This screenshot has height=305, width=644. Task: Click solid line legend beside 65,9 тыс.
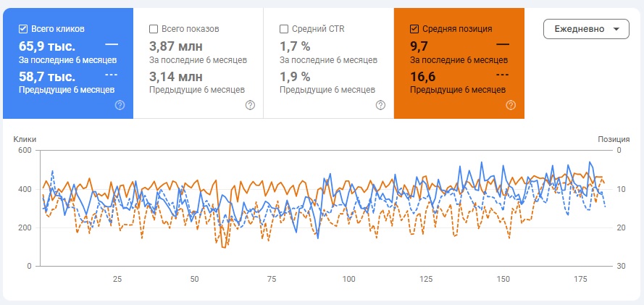(x=112, y=45)
